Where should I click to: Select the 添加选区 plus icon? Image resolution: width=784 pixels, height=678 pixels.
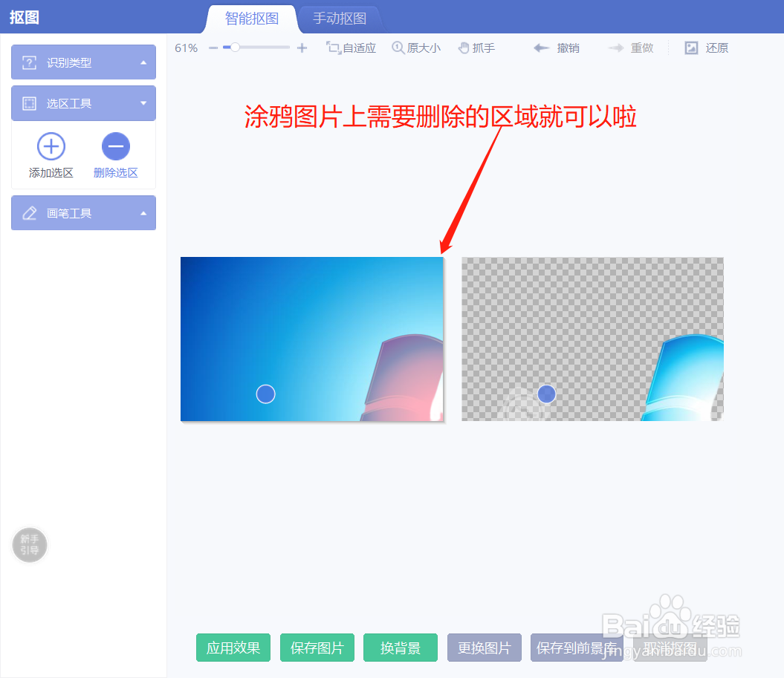click(51, 146)
